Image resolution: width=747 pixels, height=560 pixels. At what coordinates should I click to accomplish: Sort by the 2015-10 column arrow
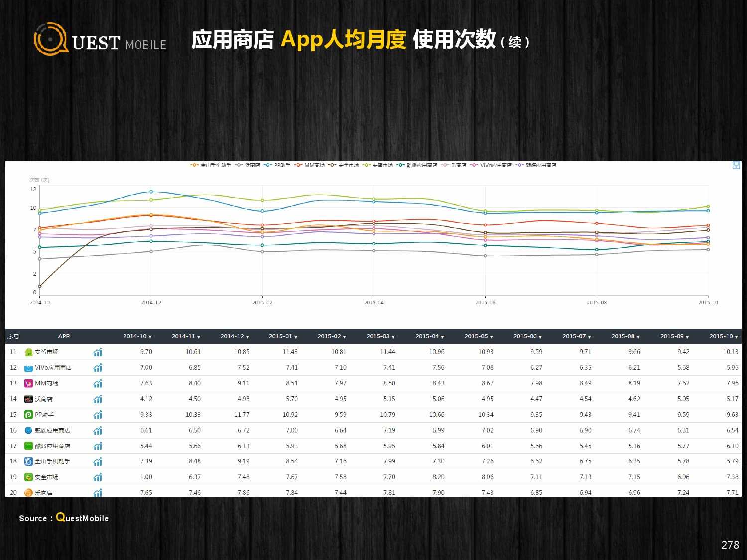[736, 337]
